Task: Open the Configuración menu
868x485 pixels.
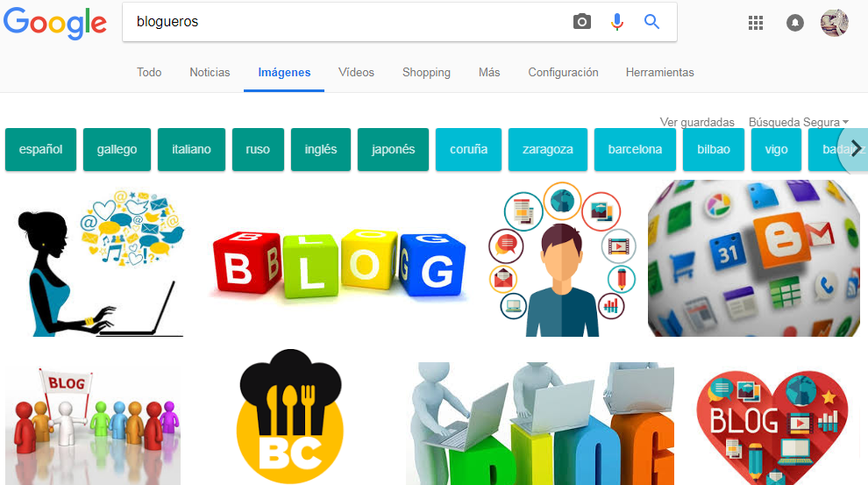Action: pyautogui.click(x=563, y=73)
